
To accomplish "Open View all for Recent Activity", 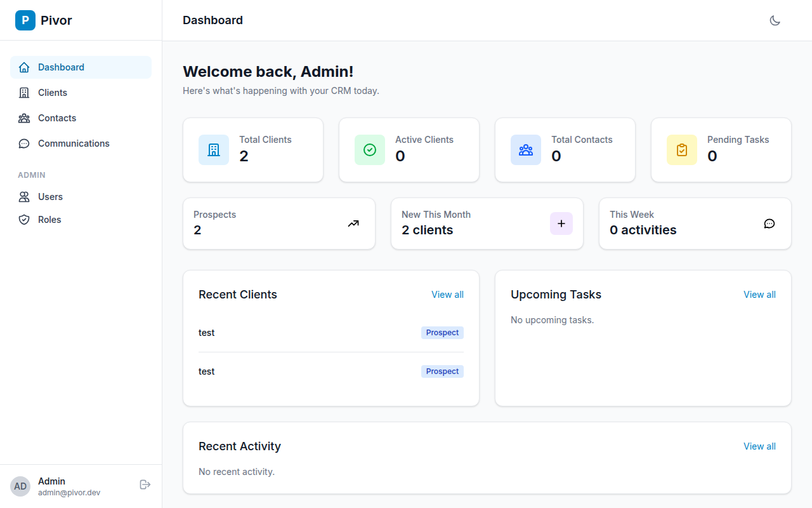I will pyautogui.click(x=759, y=446).
